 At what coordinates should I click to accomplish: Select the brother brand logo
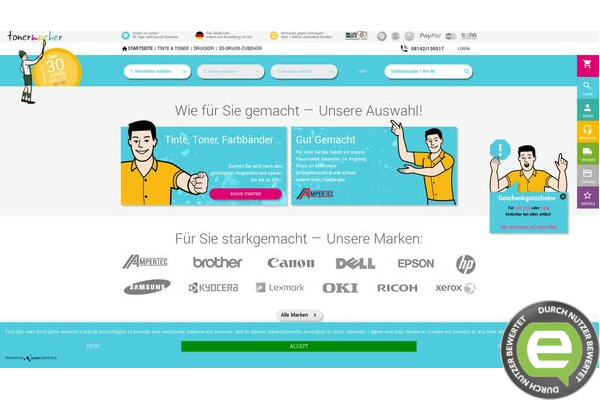[217, 263]
